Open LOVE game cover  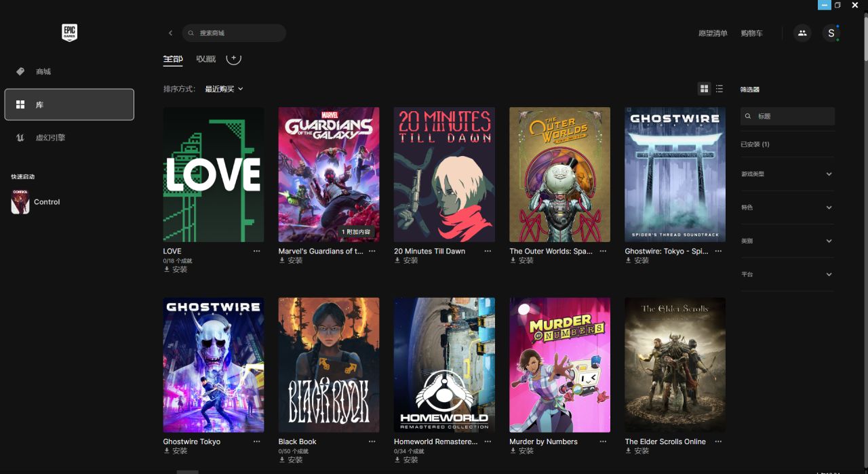pos(214,174)
